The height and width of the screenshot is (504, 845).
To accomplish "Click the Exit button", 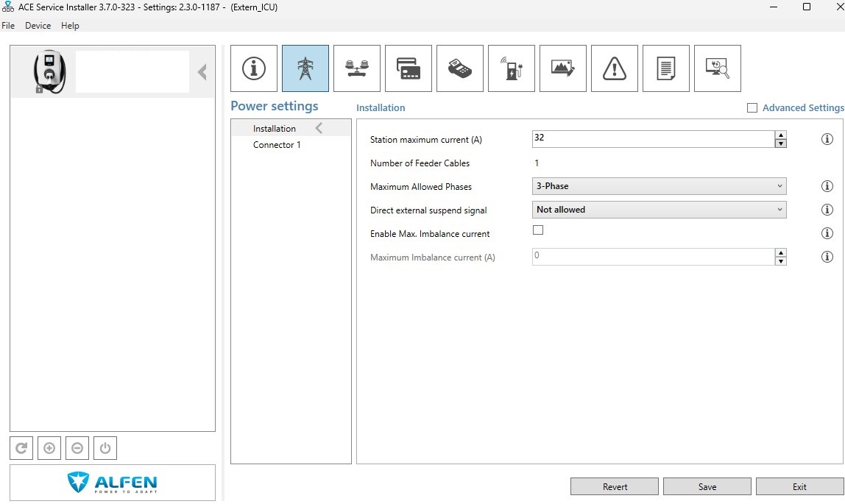I will click(799, 487).
